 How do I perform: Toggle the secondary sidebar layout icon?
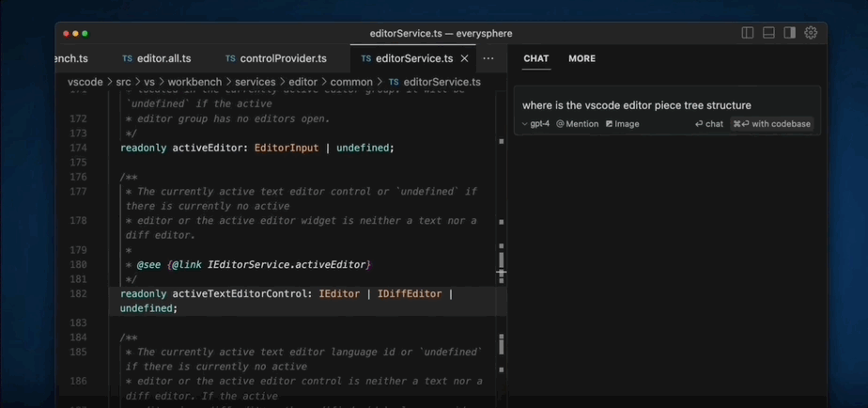pyautogui.click(x=789, y=33)
